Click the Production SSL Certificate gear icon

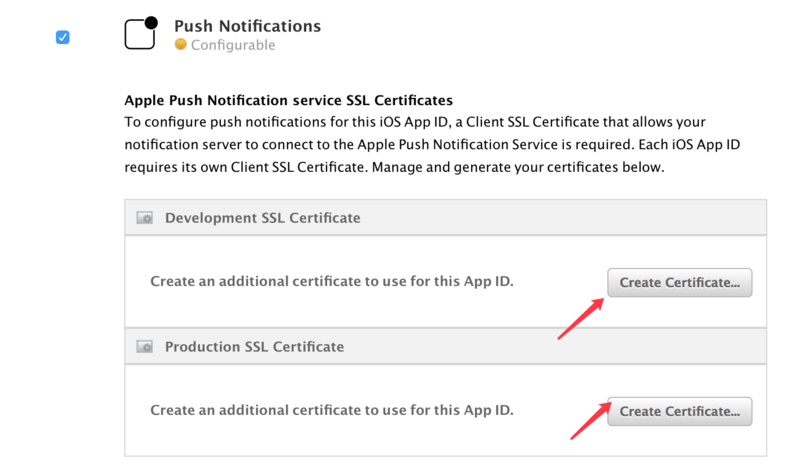145,347
